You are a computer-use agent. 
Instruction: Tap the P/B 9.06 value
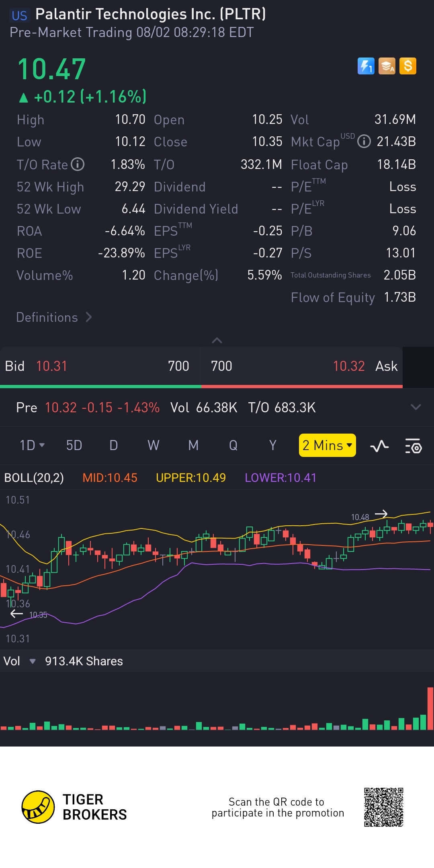click(x=404, y=230)
